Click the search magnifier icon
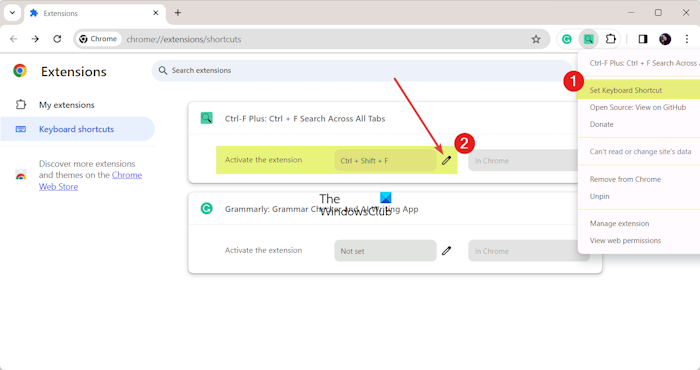 163,71
